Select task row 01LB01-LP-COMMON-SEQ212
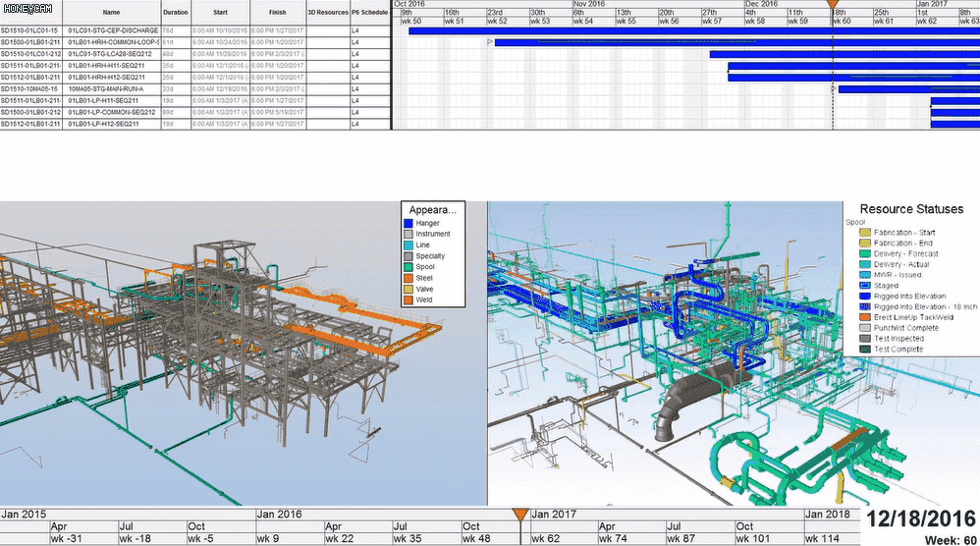 point(195,113)
